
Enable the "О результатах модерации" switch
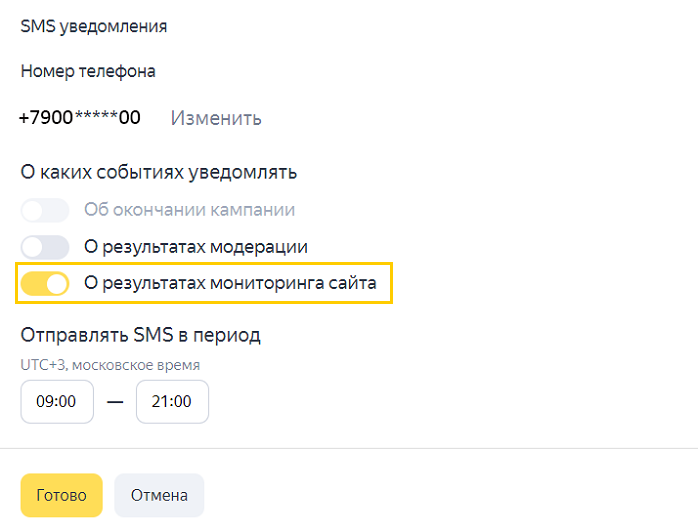[45, 247]
